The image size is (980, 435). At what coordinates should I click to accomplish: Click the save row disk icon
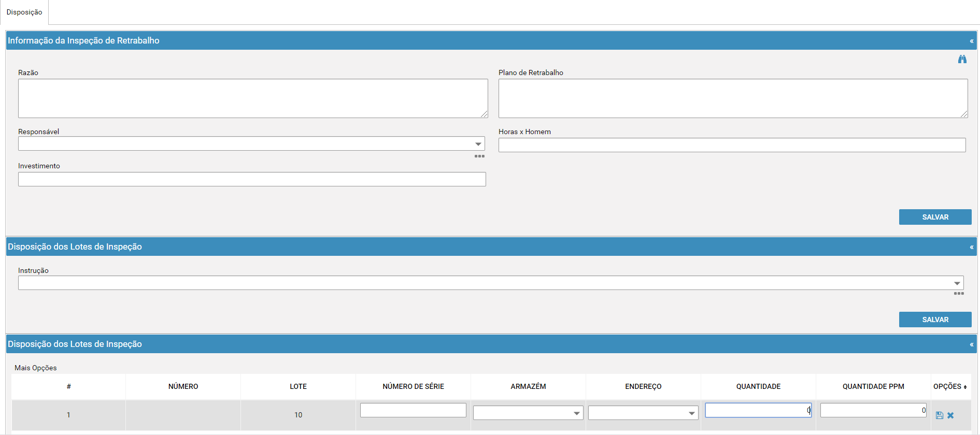pyautogui.click(x=939, y=415)
